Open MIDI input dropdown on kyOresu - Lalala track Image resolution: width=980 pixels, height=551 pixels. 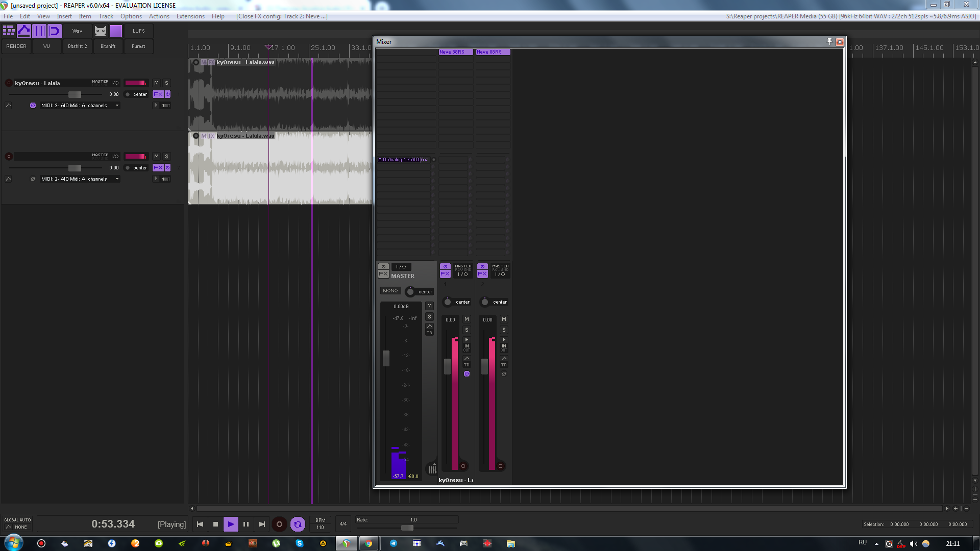pyautogui.click(x=80, y=106)
